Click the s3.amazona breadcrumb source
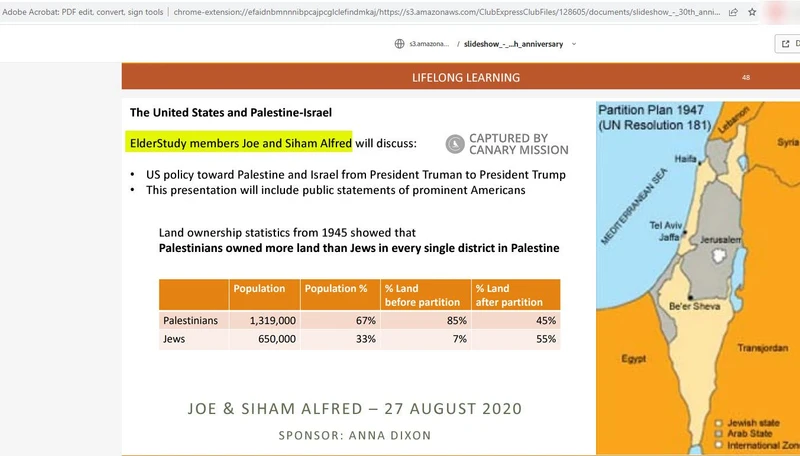 click(x=428, y=44)
